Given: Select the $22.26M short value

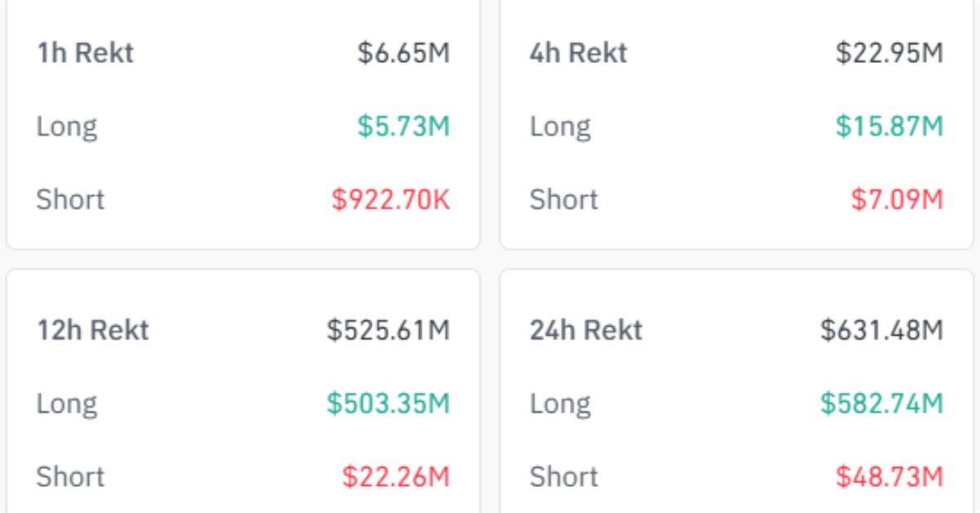Looking at the screenshot, I should click(x=396, y=476).
